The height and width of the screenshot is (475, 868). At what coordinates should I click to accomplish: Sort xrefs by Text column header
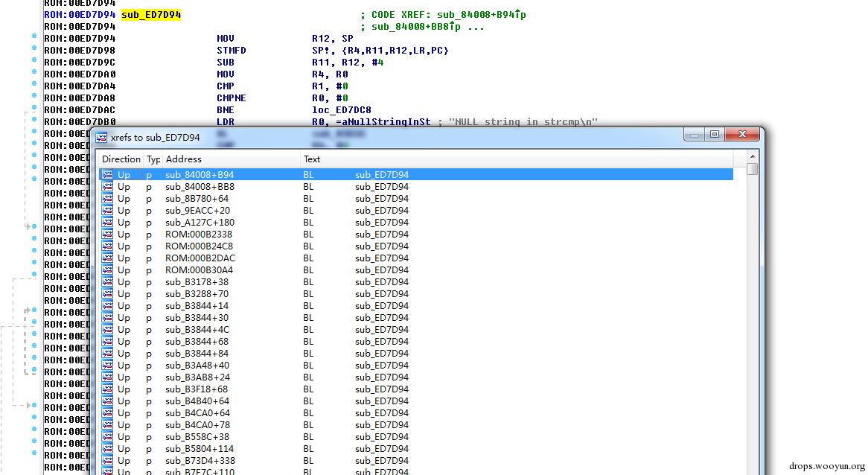[517, 159]
